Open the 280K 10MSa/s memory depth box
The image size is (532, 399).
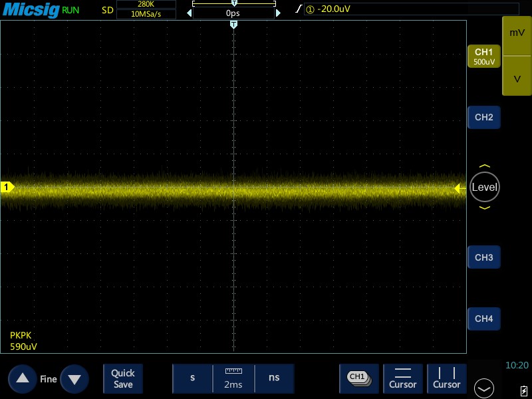146,9
